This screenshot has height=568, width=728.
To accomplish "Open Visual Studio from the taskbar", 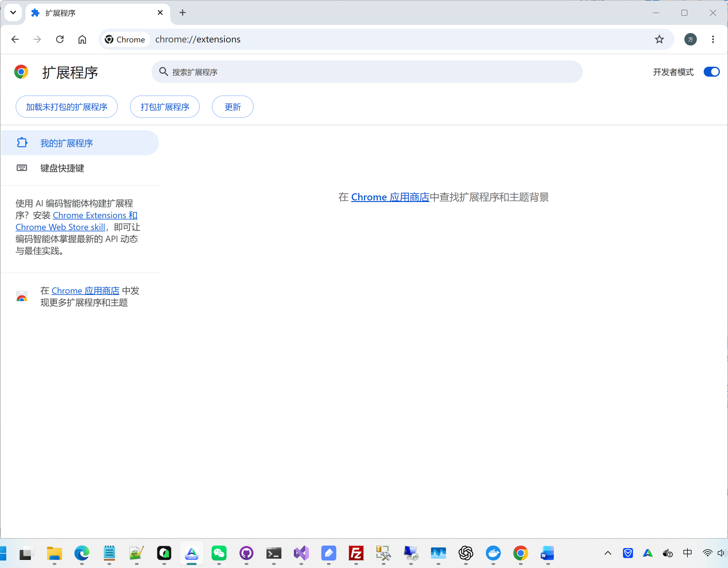I will [301, 553].
